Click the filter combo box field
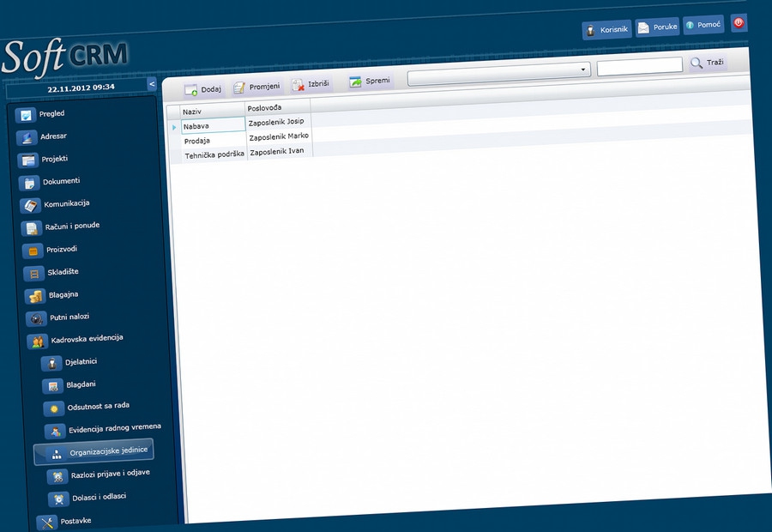 tap(498, 74)
